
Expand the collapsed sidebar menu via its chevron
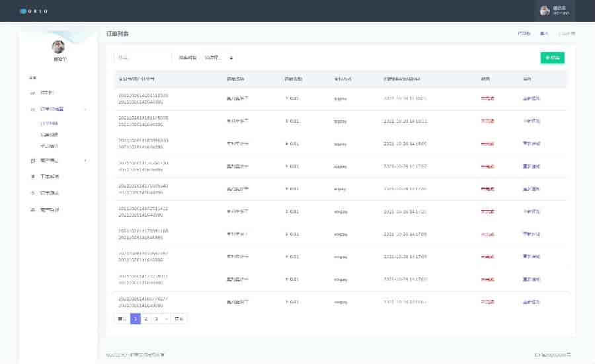tap(85, 160)
